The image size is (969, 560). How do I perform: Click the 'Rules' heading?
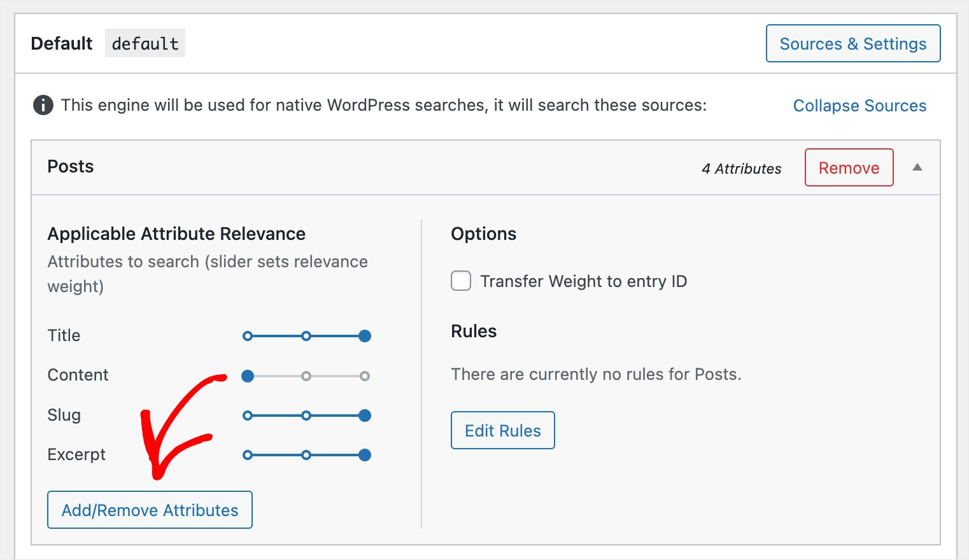click(474, 331)
